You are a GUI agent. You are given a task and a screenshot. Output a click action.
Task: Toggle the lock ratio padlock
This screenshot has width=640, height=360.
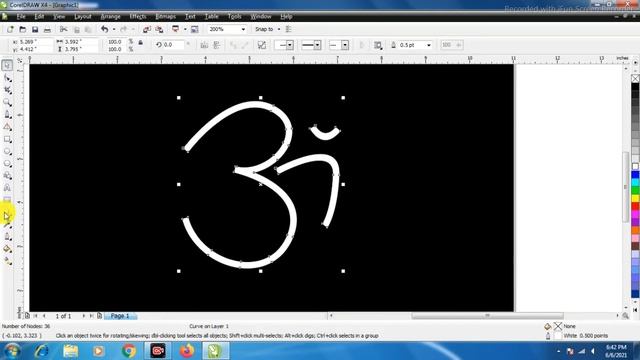pyautogui.click(x=140, y=42)
